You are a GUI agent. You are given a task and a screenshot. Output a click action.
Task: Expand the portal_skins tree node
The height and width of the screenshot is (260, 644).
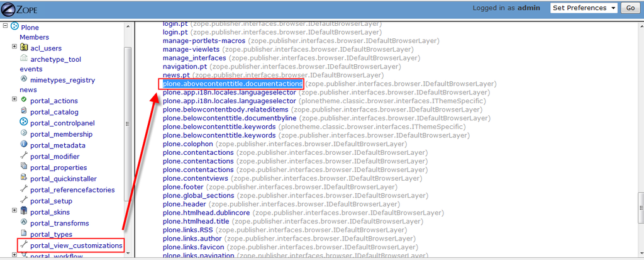click(x=14, y=210)
